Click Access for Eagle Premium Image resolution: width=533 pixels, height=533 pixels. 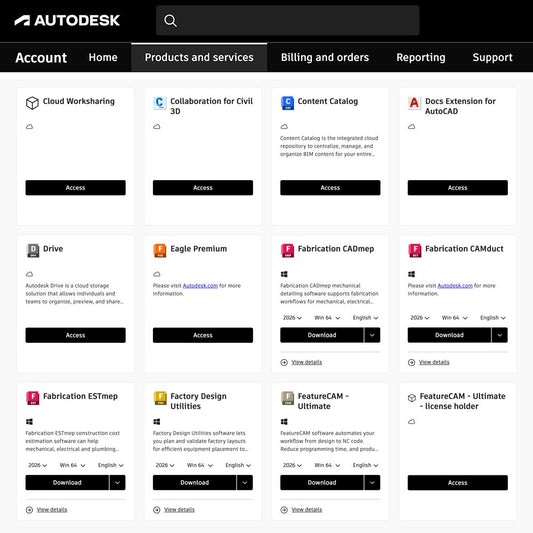(203, 335)
